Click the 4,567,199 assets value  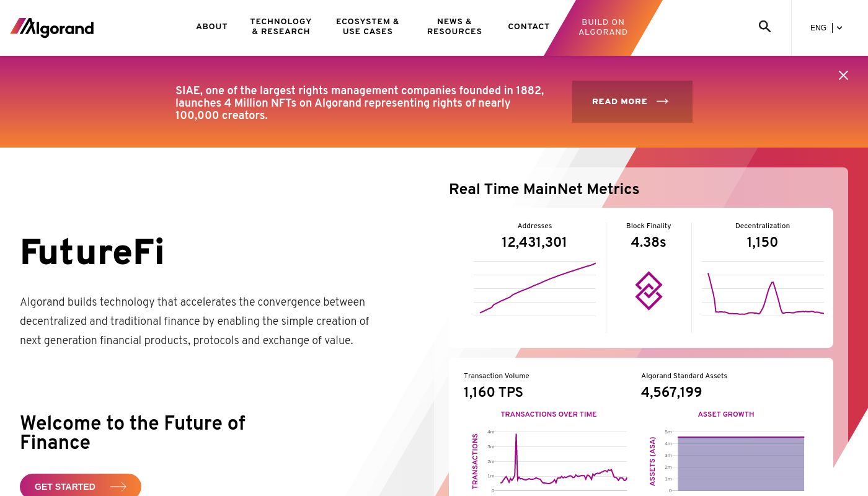pyautogui.click(x=671, y=392)
